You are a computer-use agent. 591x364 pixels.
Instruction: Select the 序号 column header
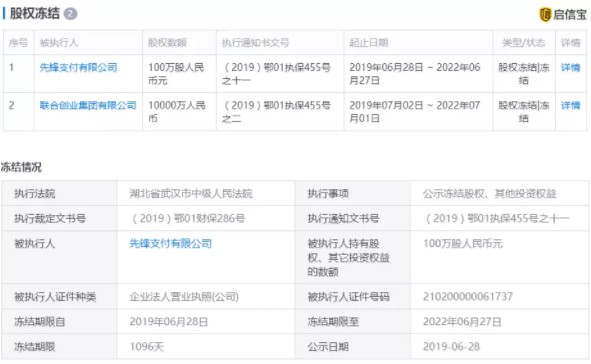(18, 43)
